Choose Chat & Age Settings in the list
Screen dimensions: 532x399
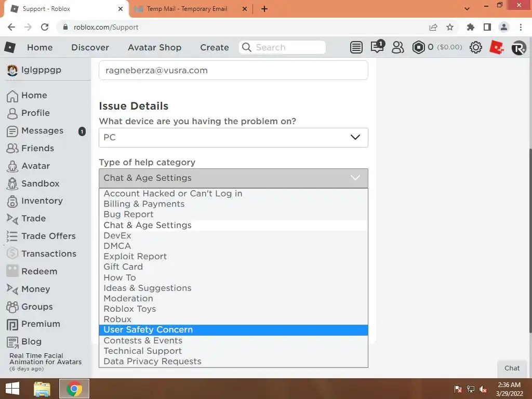[233, 225]
